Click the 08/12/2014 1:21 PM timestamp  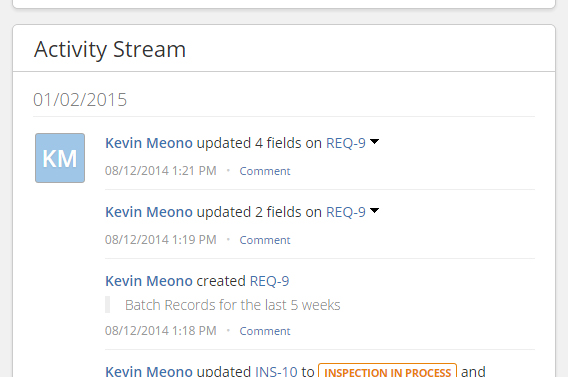point(160,171)
